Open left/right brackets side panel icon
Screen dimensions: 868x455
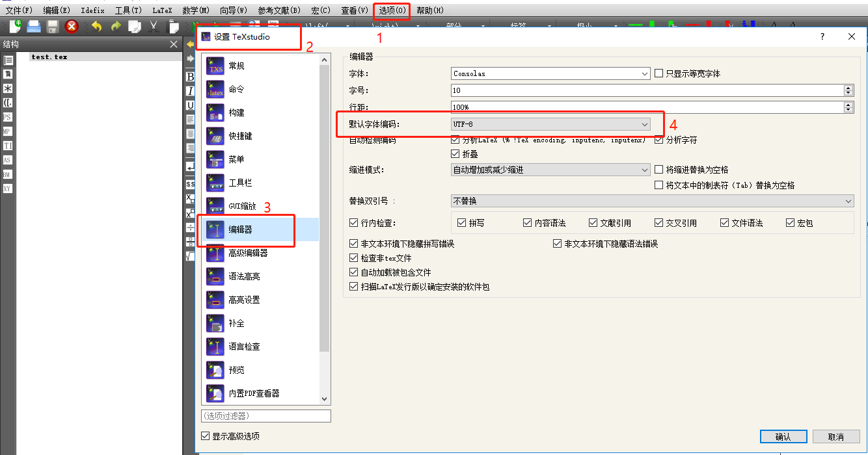coord(8,103)
